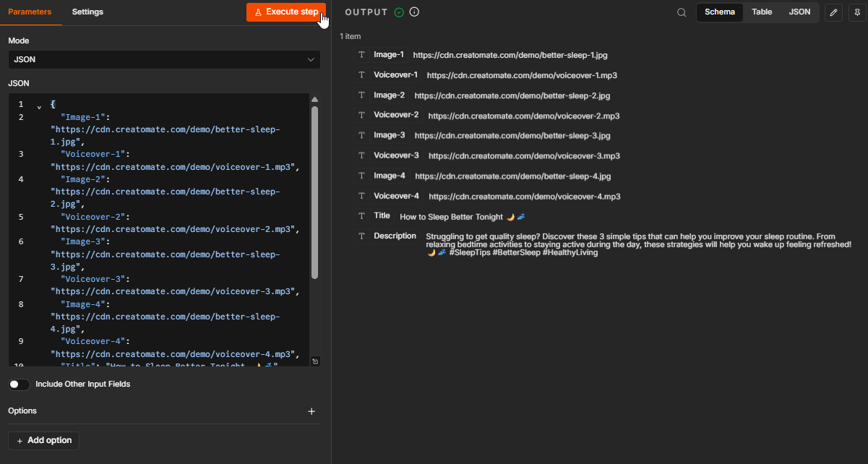Click the better-sleep-3.jpg URL value
868x464 pixels.
(512, 136)
